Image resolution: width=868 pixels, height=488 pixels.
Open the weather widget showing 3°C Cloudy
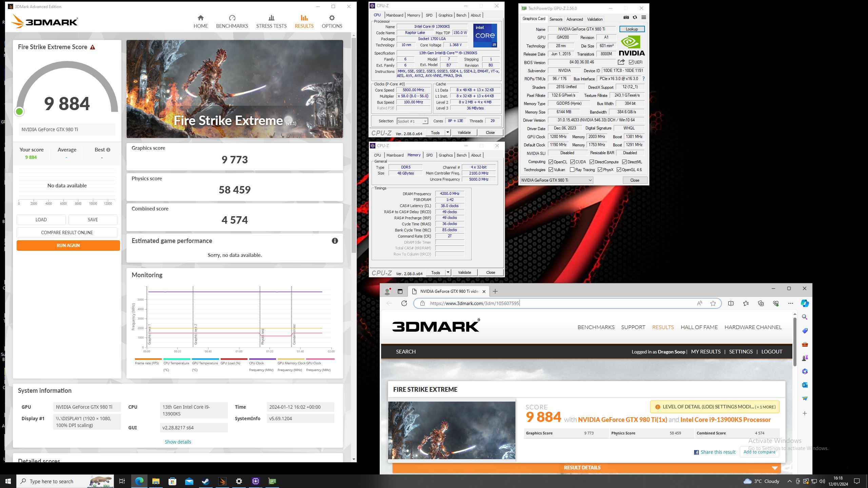click(x=761, y=481)
